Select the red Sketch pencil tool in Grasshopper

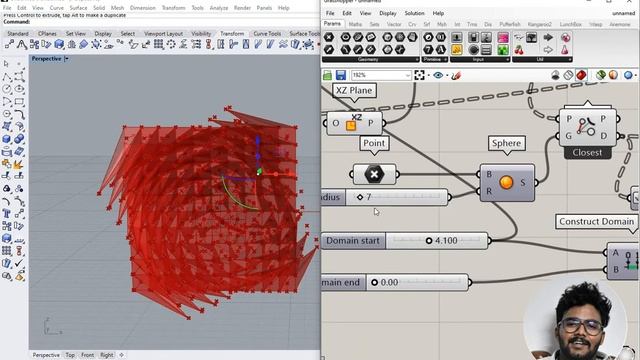[x=456, y=75]
